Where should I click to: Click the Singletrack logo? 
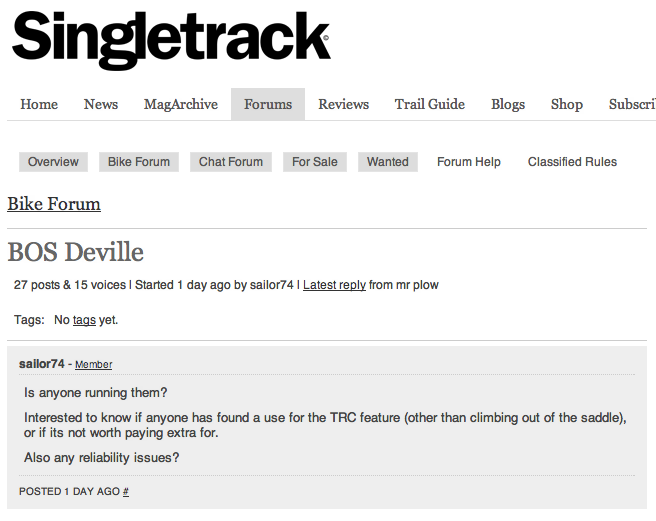tap(171, 42)
